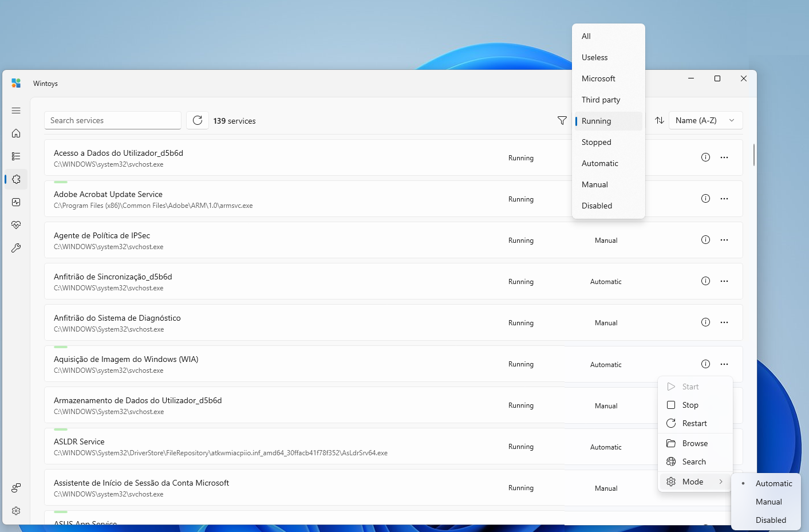Click Stop in the context menu

click(695, 405)
